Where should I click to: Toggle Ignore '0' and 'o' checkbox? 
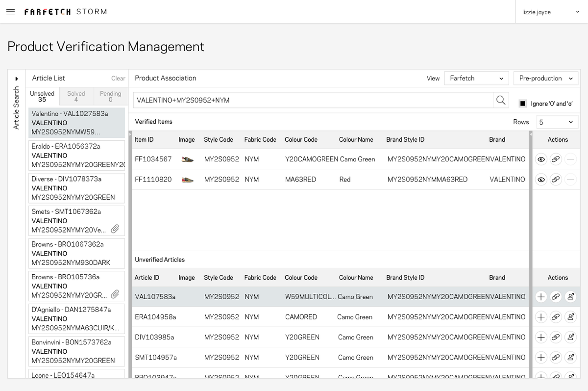point(523,104)
